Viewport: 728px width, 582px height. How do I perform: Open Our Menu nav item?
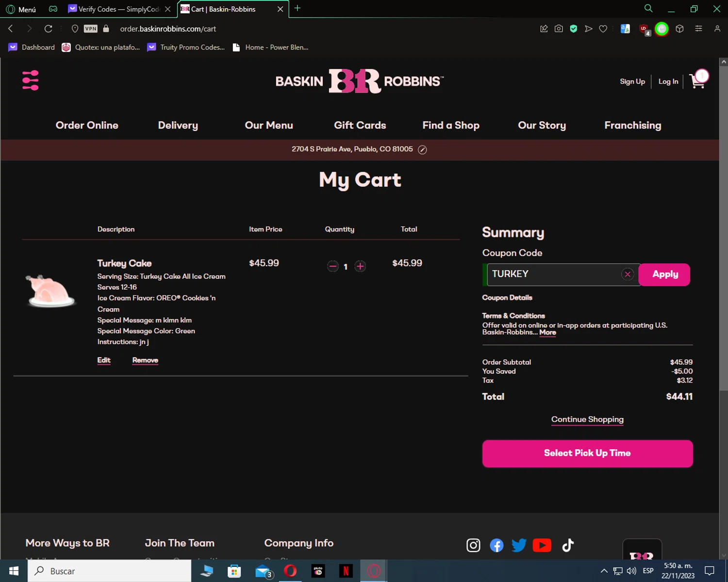(x=269, y=125)
